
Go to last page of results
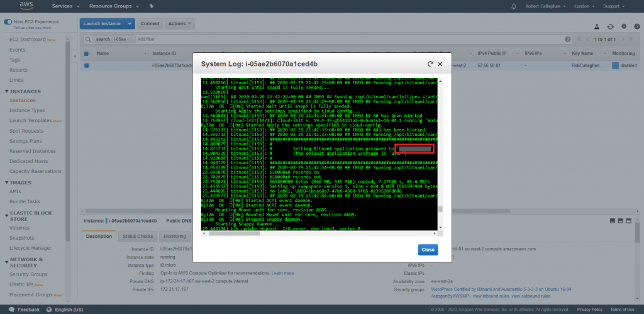[x=630, y=39]
